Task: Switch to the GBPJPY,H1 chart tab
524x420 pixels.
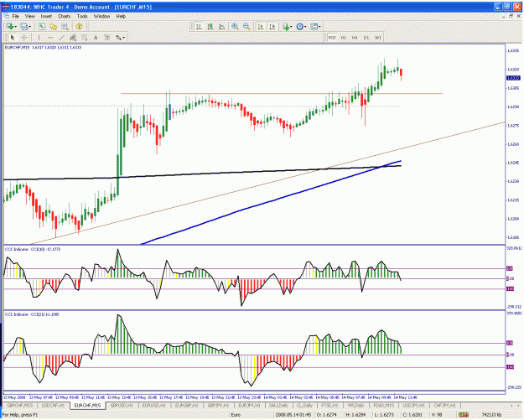Action: [218, 405]
